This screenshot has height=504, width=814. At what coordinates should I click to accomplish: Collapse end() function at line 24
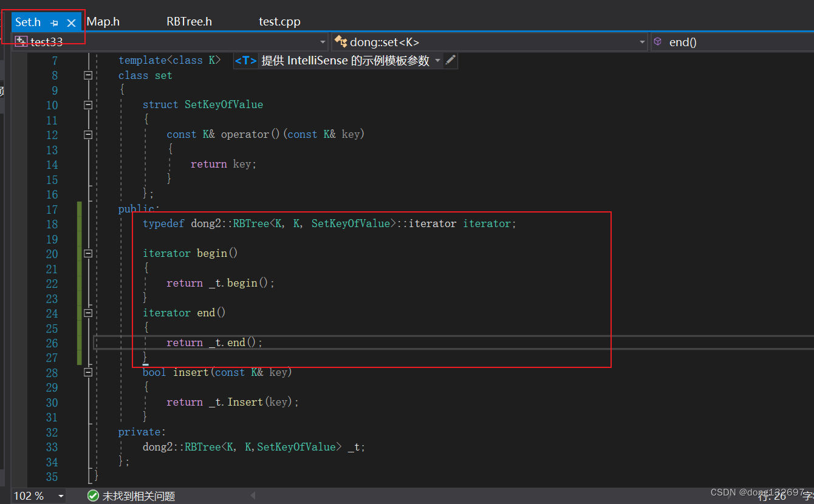coord(88,313)
